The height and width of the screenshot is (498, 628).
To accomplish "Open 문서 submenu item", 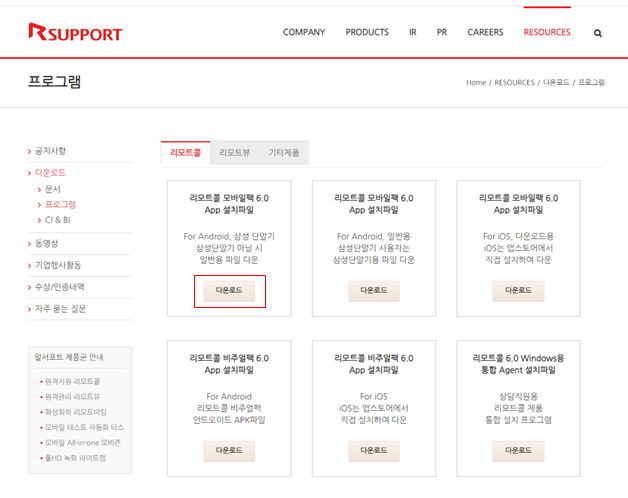I will [x=52, y=189].
